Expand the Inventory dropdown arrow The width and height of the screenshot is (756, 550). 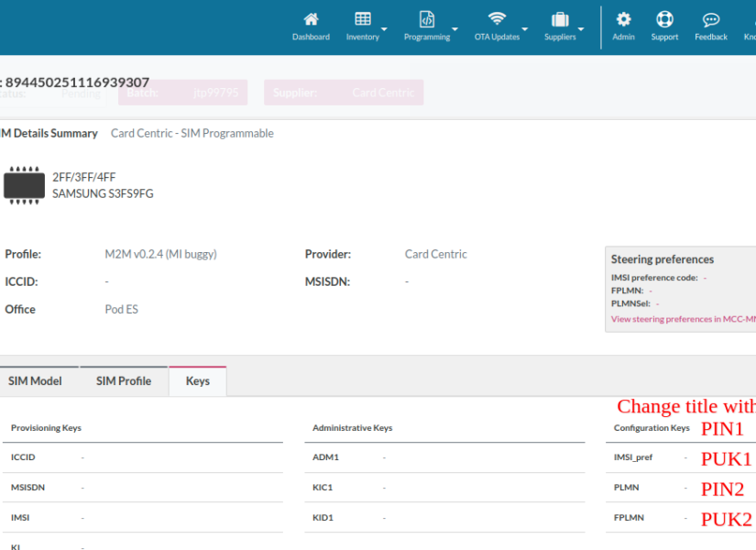point(385,29)
